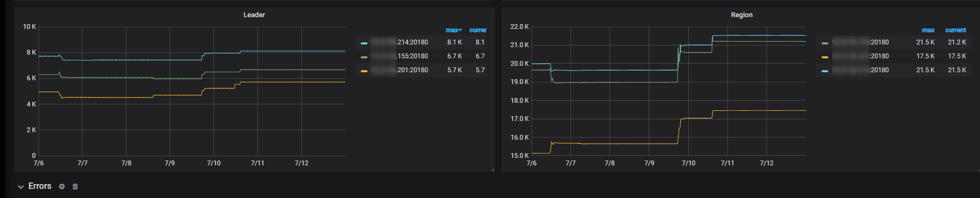The width and height of the screenshot is (980, 198).
Task: Click green color swatch for .155:20180 series
Action: click(364, 57)
